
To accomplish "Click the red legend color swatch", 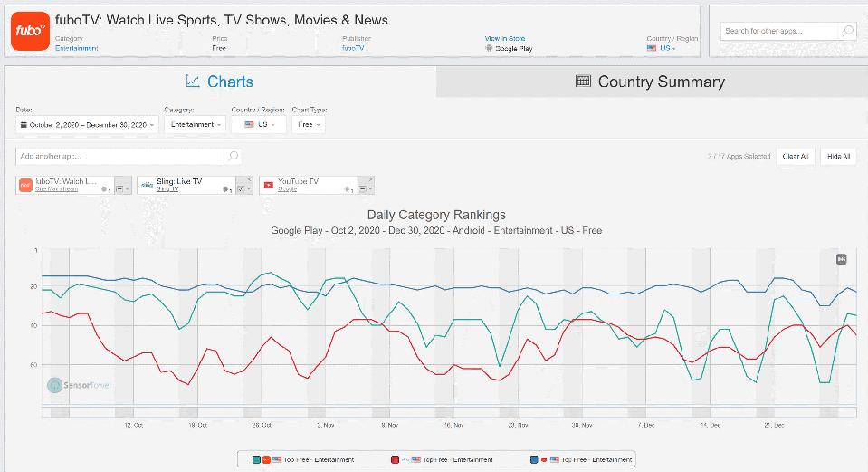I will pyautogui.click(x=396, y=460).
